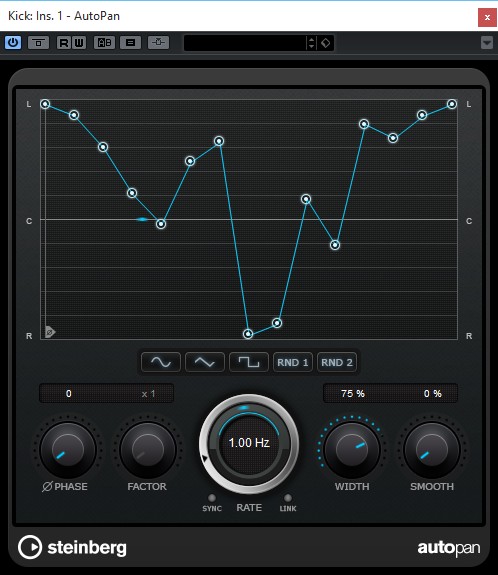Toggle the side-chain activation button
Viewport: 498px width, 575px height.
(158, 43)
